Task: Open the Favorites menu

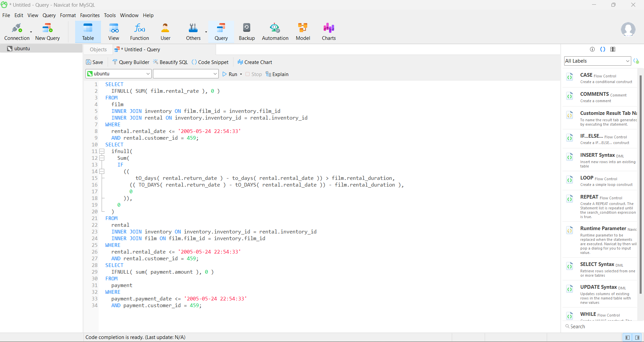Action: coord(90,15)
